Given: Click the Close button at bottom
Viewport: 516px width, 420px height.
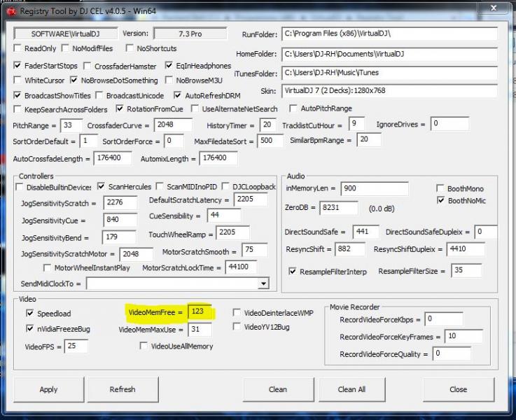Looking at the screenshot, I should click(x=459, y=389).
